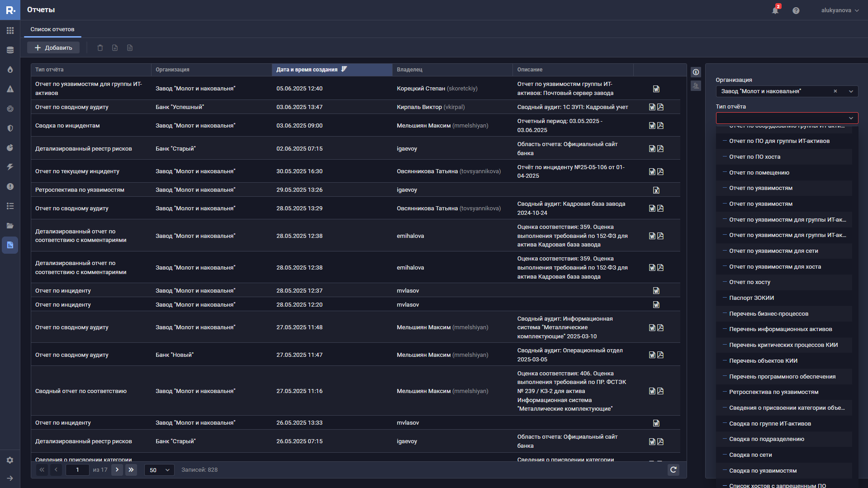868x488 pixels.
Task: Open settings gear in left sidebar
Action: tap(10, 460)
